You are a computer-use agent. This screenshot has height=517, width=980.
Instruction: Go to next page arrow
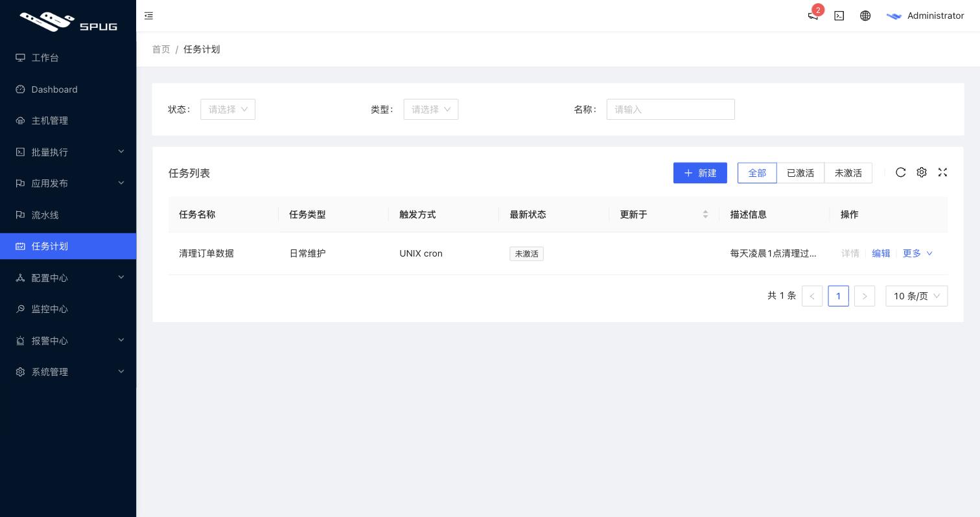click(865, 296)
